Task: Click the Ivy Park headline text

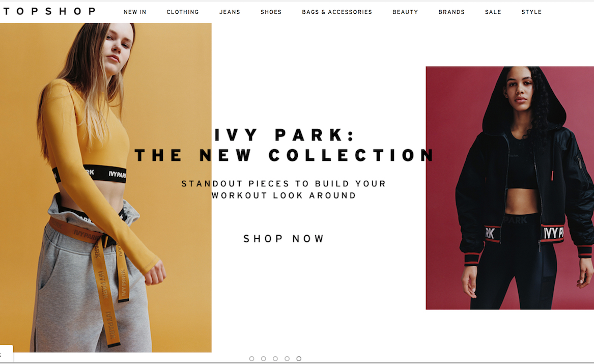Action: click(284, 145)
